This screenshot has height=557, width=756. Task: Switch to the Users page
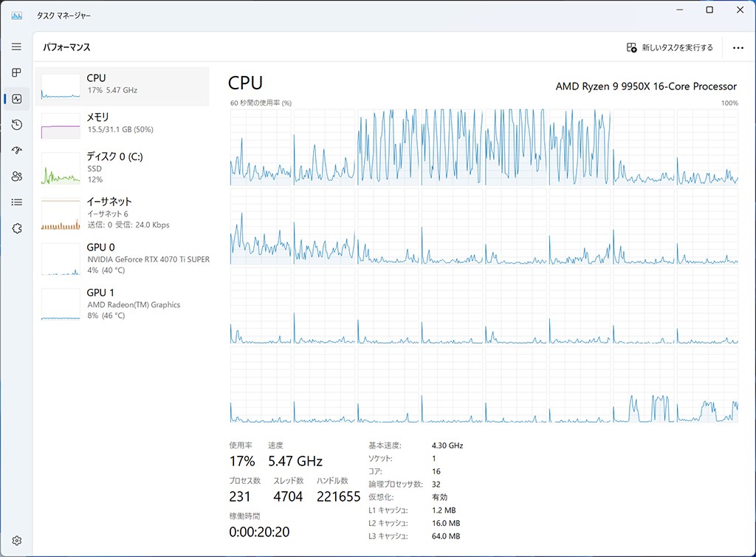click(16, 176)
